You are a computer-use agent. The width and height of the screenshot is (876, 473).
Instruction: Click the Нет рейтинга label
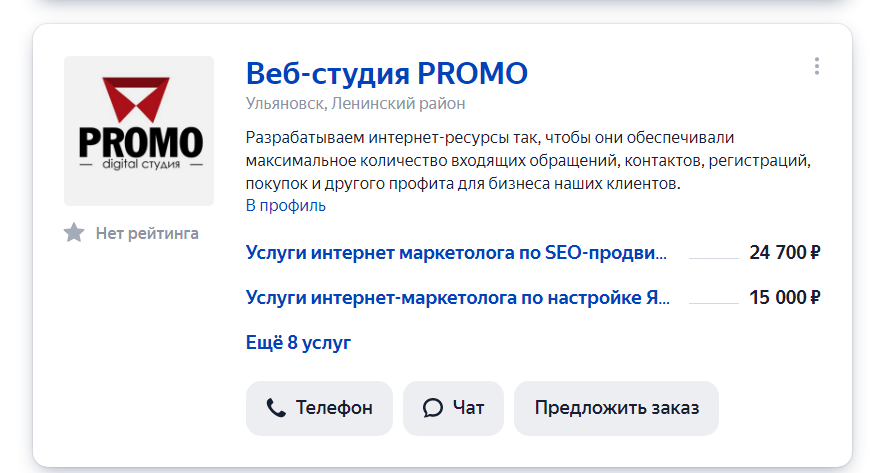pos(147,233)
